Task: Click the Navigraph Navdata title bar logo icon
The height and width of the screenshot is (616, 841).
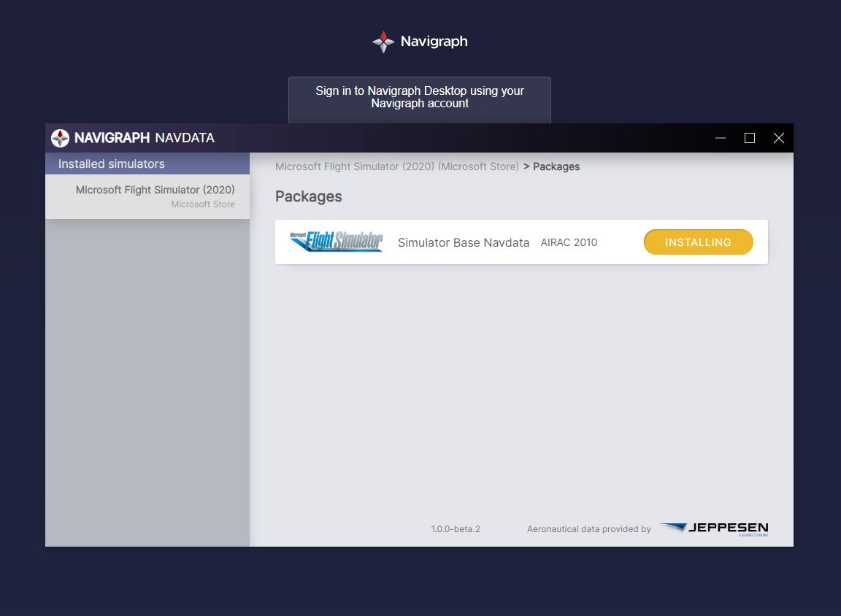Action: click(x=60, y=138)
